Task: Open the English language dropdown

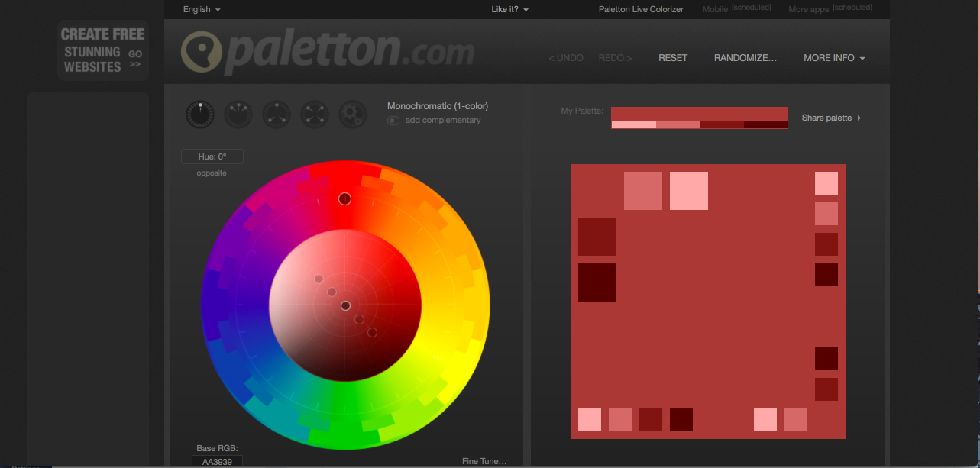Action: pyautogui.click(x=202, y=9)
